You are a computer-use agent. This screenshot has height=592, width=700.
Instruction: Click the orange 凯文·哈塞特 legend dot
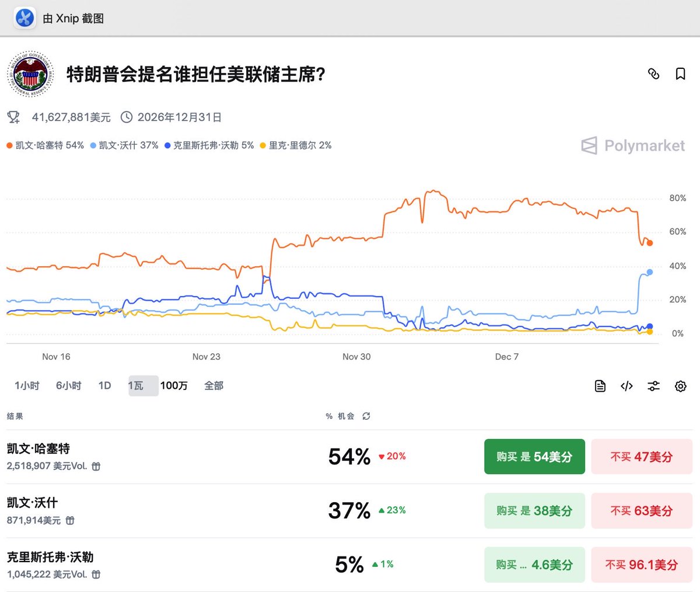pos(9,145)
